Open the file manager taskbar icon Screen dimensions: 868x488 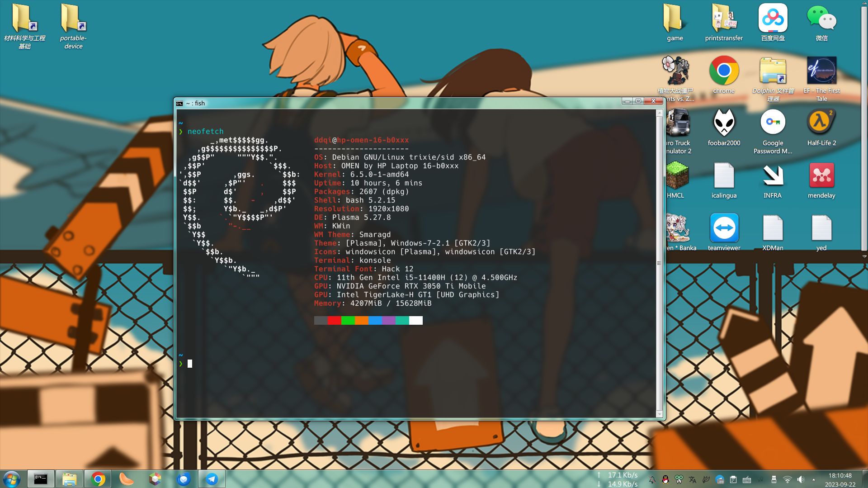click(x=69, y=479)
